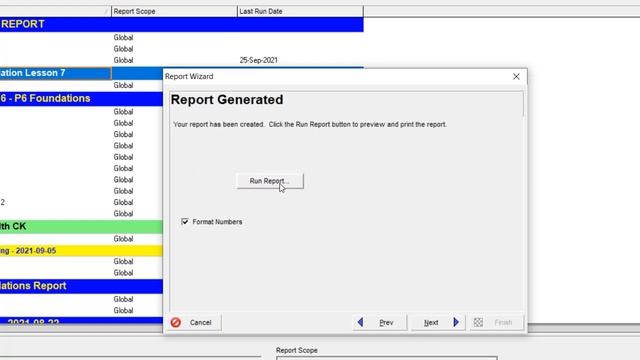Close the Report Wizard dialog

(x=516, y=76)
